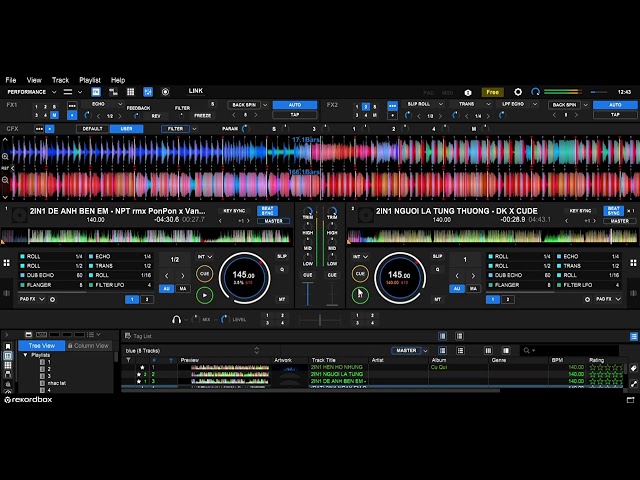640x480 pixels.
Task: Adjust the crossfader
Action: click(320, 320)
